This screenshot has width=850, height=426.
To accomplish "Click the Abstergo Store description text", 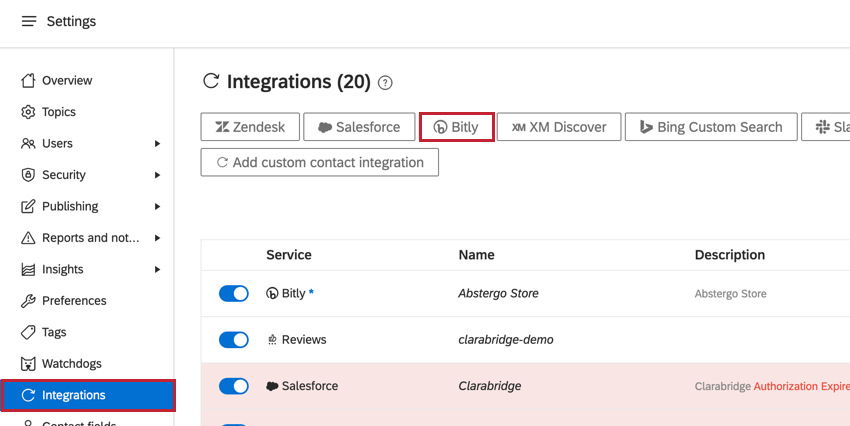I will [x=730, y=294].
